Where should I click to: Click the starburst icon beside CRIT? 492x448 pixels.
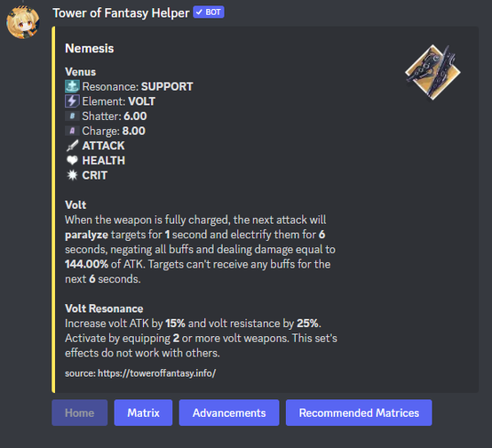[x=72, y=175]
